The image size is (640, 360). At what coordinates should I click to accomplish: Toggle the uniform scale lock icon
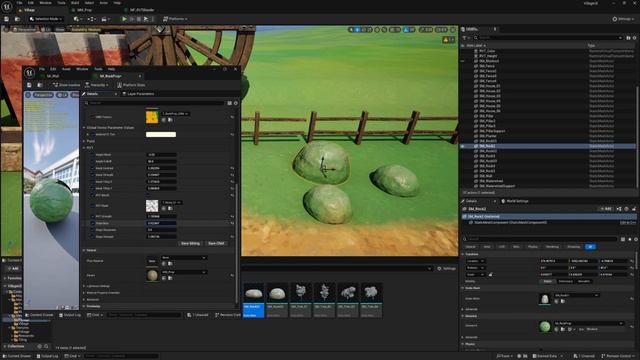(490, 274)
